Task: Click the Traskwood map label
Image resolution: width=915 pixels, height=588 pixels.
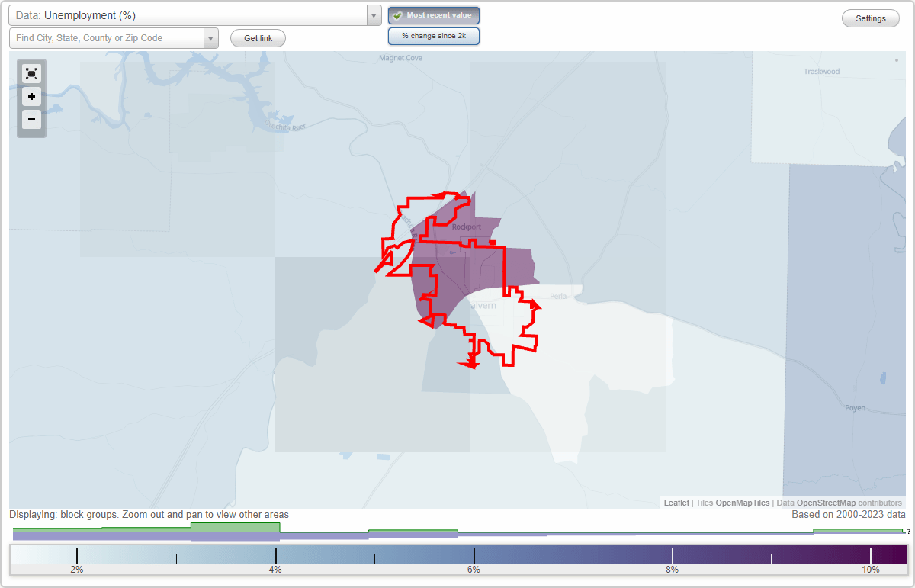Action: point(822,72)
